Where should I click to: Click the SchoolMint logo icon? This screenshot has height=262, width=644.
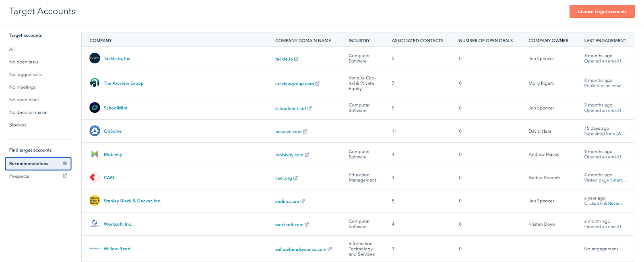(95, 108)
